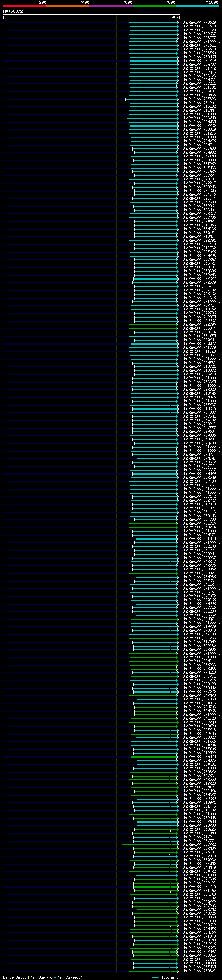This screenshot has height=980, width=222.
Task: Select the UniRef100_Q9ZS93 label
Action: (x=199, y=99)
